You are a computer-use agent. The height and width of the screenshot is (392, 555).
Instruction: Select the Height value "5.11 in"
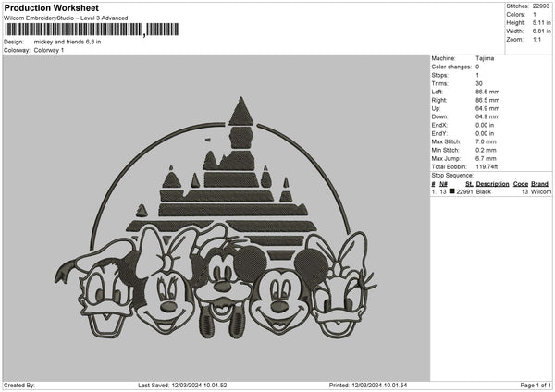point(541,22)
